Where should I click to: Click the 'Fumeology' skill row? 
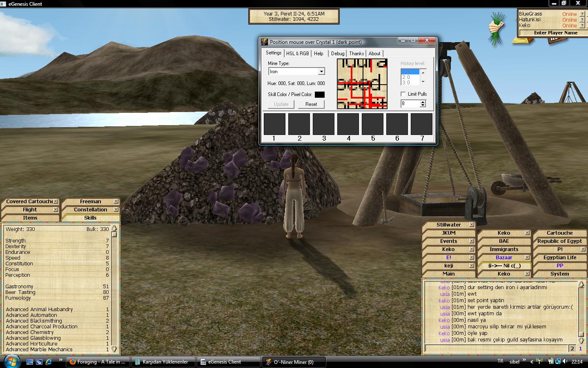click(57, 298)
